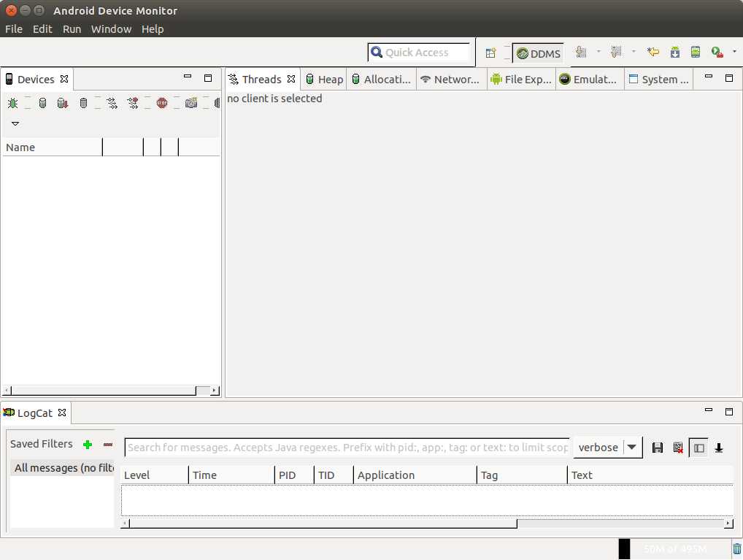The image size is (743, 560).
Task: Click the Run external tools icon
Action: [x=717, y=52]
